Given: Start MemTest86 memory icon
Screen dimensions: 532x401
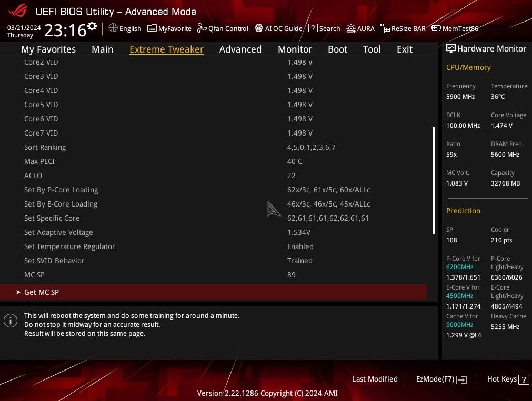Looking at the screenshot, I should [436, 28].
